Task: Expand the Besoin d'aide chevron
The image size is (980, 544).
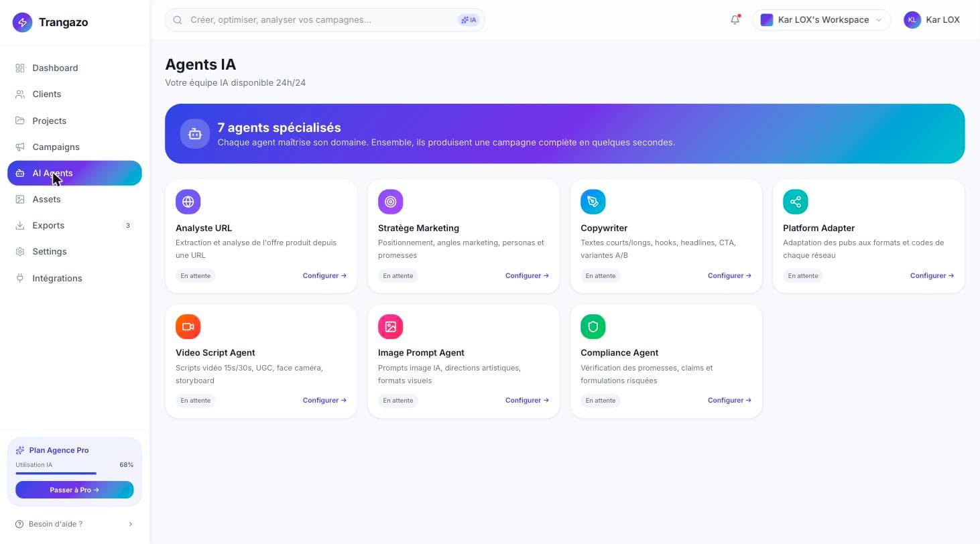Action: point(131,524)
